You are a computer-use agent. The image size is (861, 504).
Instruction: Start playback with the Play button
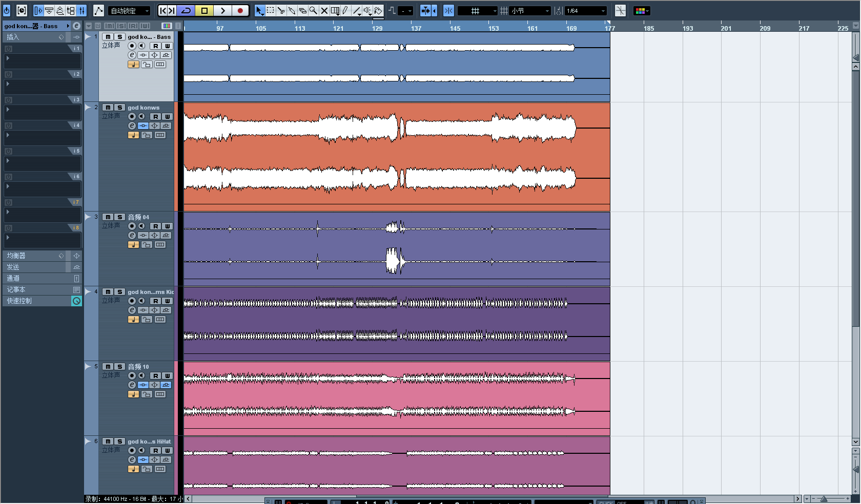coord(222,10)
